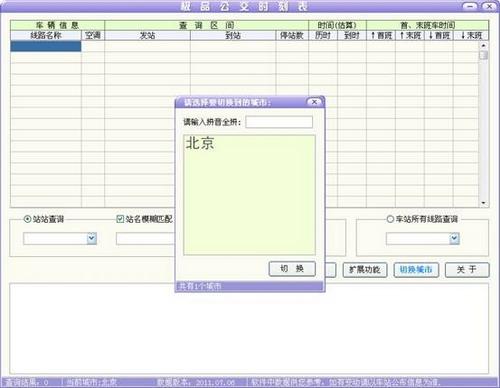Image resolution: width=500 pixels, height=388 pixels.
Task: Click the ↑末班 column header
Action: pos(410,35)
